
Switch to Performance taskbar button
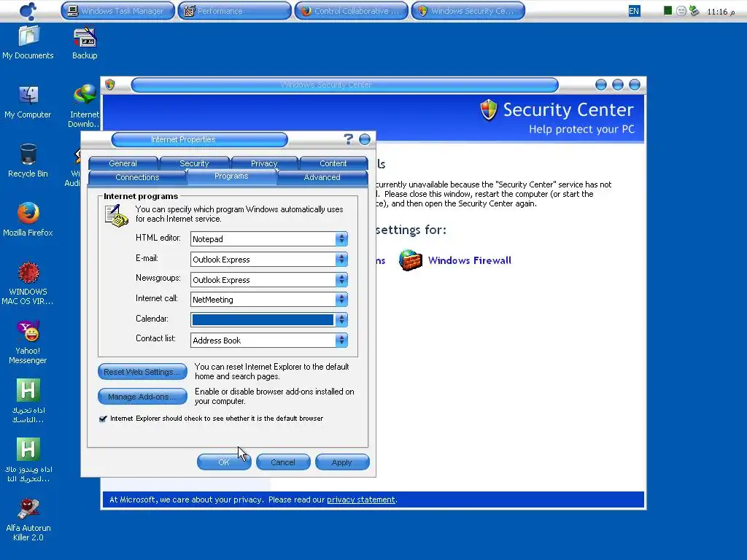click(x=234, y=10)
